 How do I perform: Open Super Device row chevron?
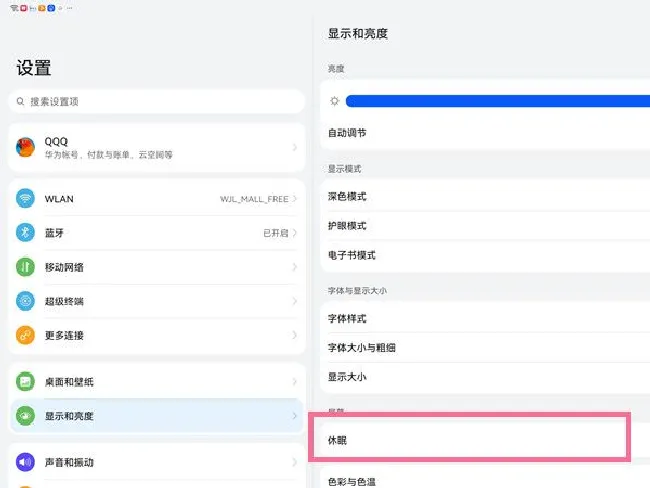tap(294, 301)
